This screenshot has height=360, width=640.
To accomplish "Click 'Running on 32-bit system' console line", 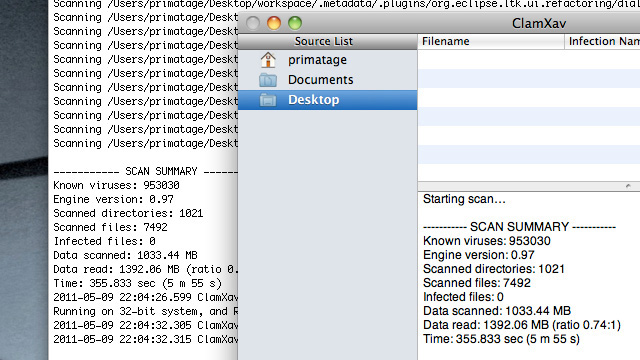I will (x=145, y=311).
